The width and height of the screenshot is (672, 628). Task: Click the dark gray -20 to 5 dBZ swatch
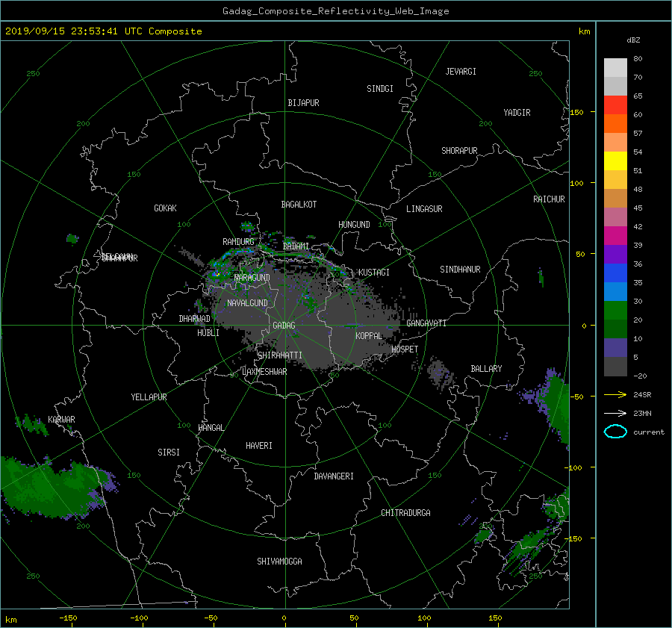(615, 367)
